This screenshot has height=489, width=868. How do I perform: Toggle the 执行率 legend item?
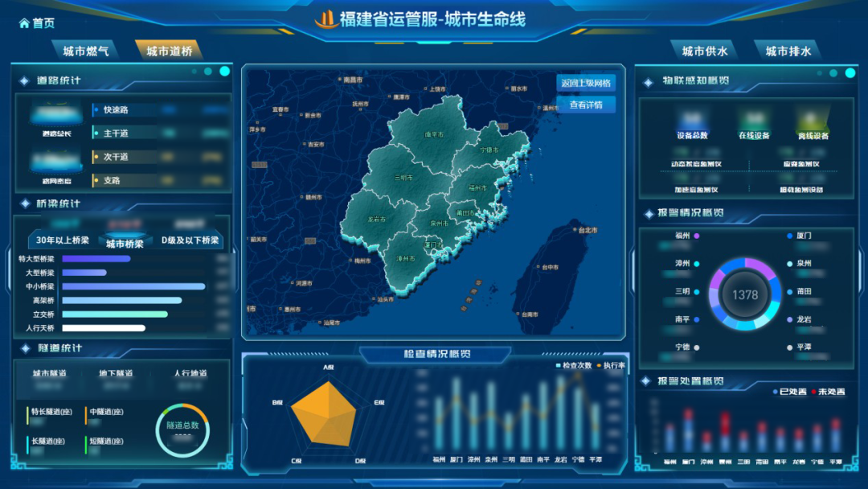point(611,365)
